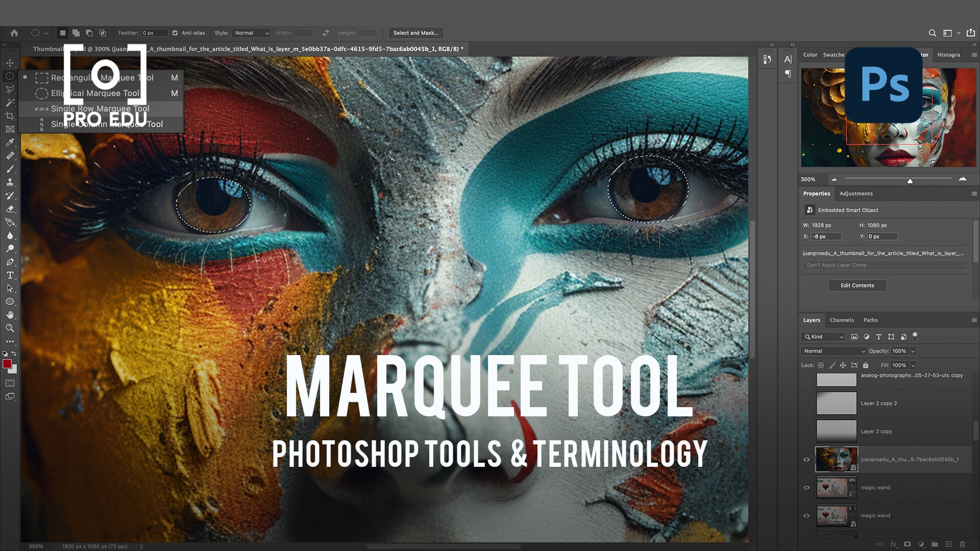
Task: Toggle visibility of the juanproedu thumbnail layer
Action: 806,460
